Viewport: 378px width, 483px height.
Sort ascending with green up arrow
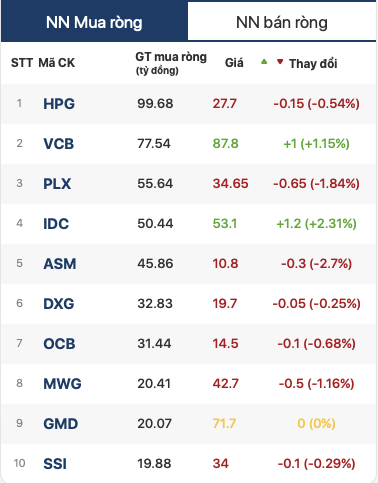tap(264, 61)
